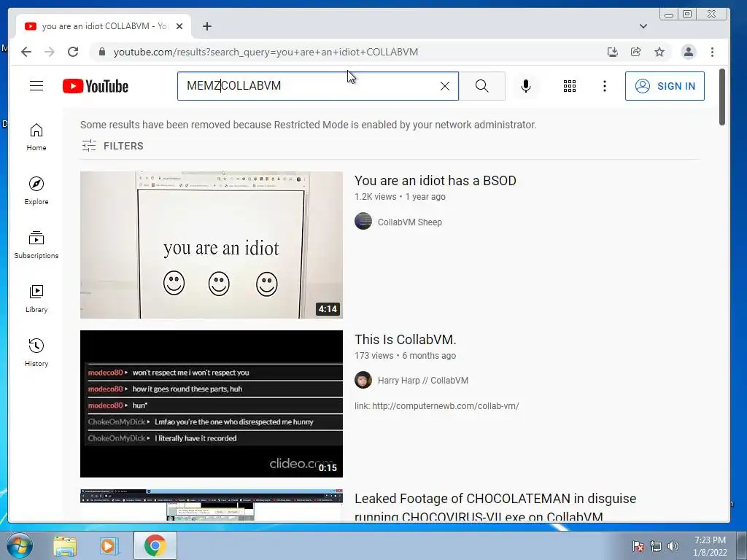The image size is (747, 560).
Task: Visit the CollabVM Sheep channel
Action: click(x=410, y=222)
